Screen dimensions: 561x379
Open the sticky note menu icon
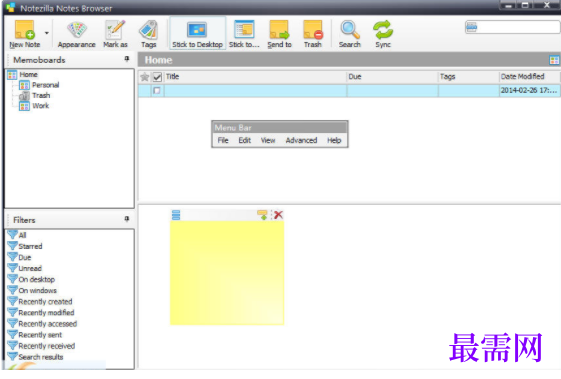coord(176,215)
